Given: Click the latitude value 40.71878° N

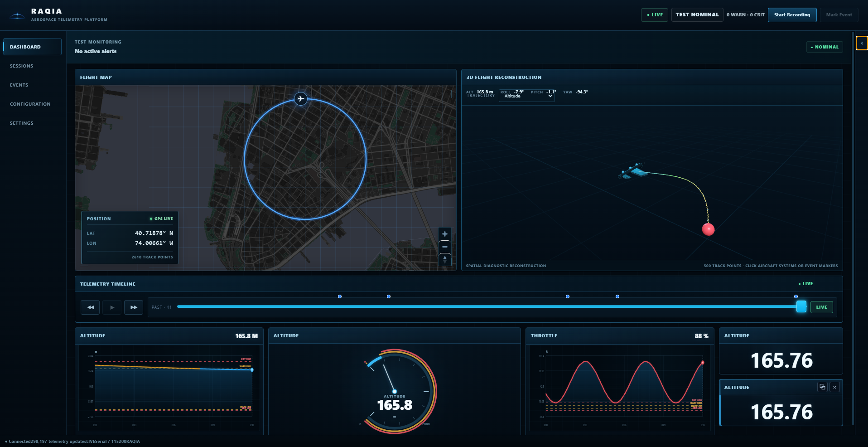Looking at the screenshot, I should [154, 233].
